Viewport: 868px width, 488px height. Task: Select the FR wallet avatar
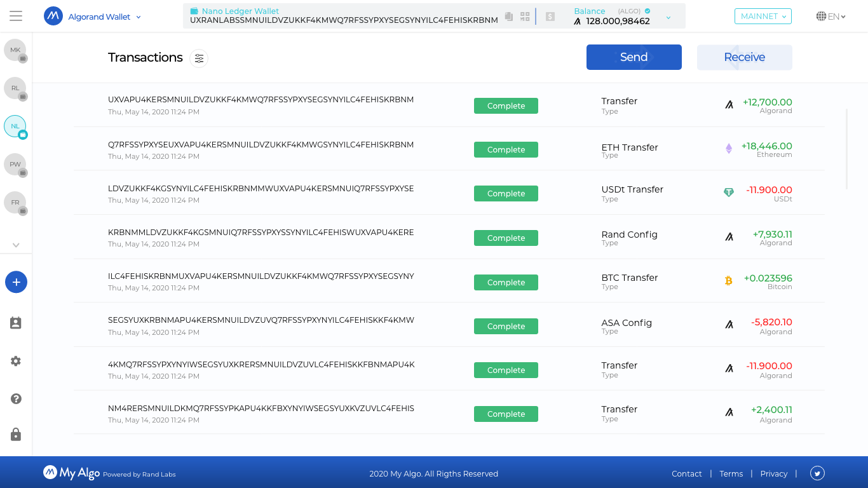tap(15, 202)
